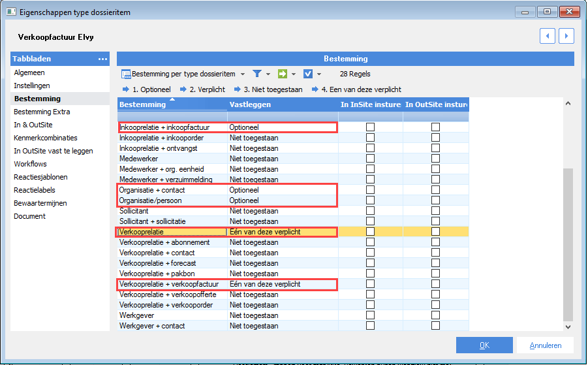
Task: Expand the view selection dropdown arrow
Action: [243, 74]
